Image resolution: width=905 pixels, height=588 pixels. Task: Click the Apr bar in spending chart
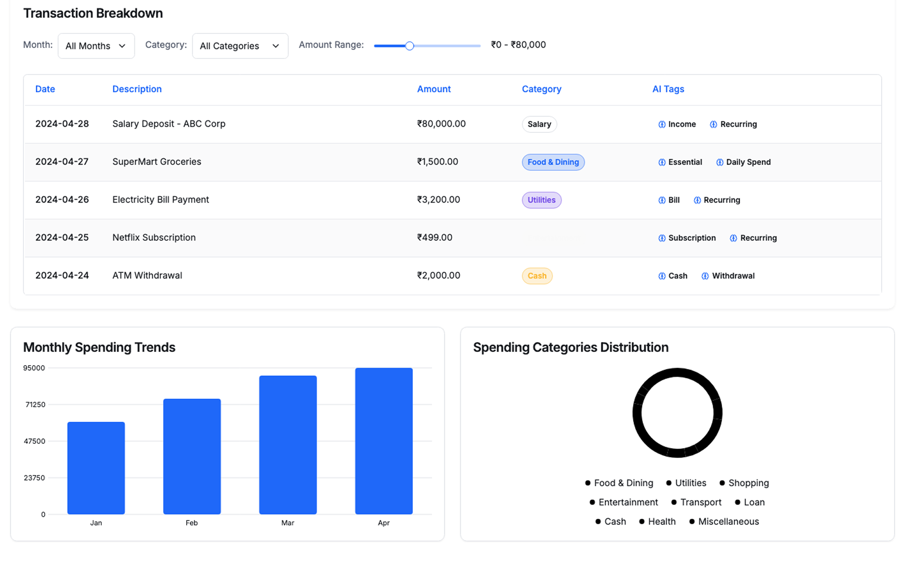384,441
